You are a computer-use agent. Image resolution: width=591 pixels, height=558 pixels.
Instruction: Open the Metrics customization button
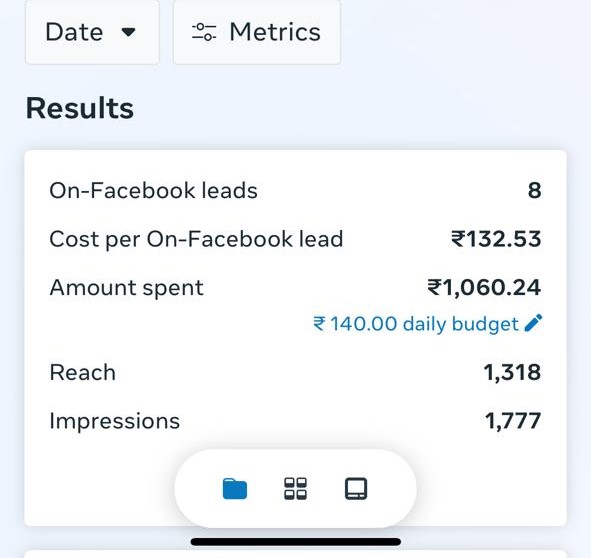tap(257, 32)
